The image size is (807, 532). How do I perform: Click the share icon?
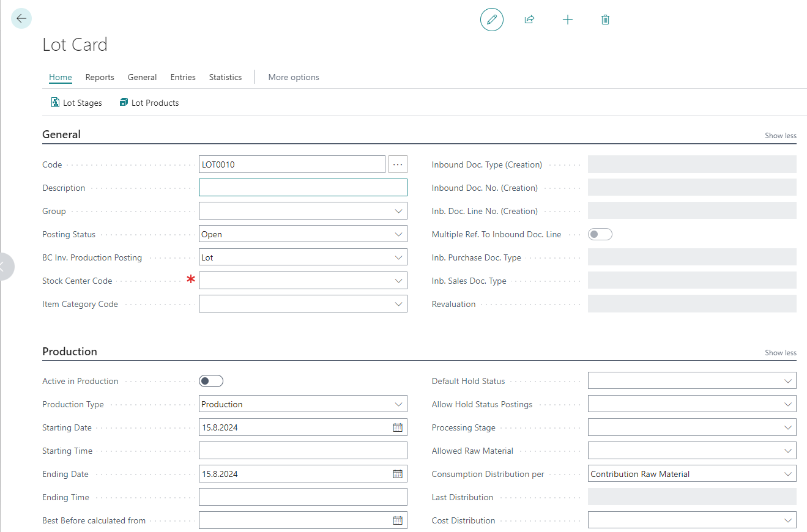click(529, 20)
